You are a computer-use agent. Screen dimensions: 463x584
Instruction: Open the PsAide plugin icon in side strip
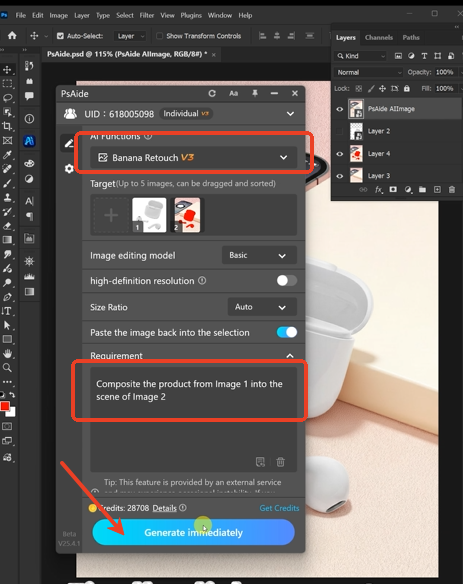(x=29, y=141)
